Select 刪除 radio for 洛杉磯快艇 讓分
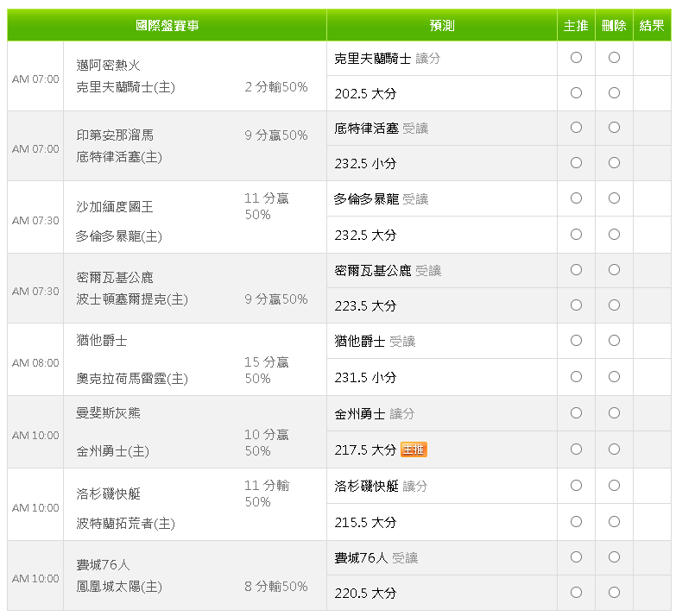This screenshot has width=676, height=616. click(x=614, y=485)
